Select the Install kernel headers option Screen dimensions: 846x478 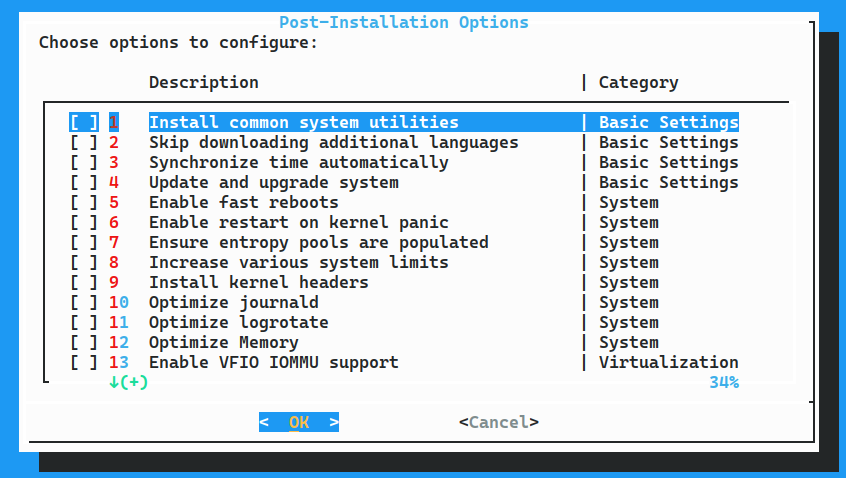coord(259,282)
